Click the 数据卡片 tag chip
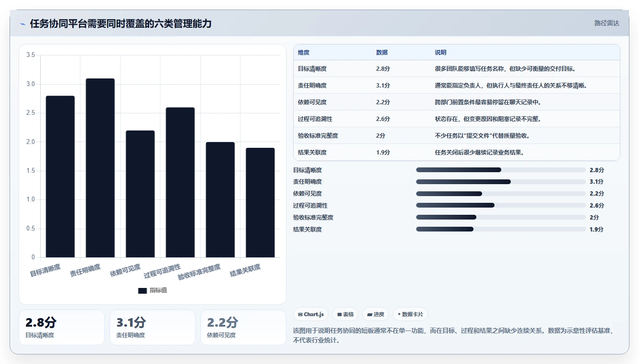639x364 pixels. (410, 314)
